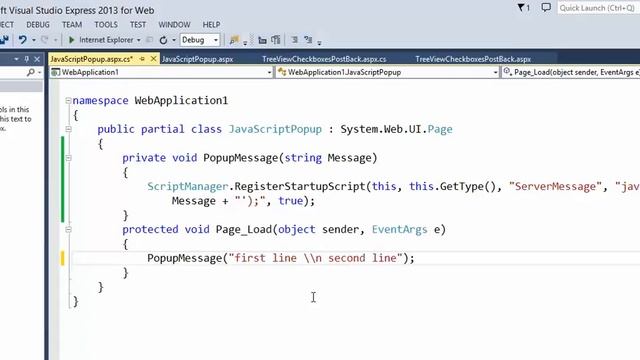Open toolbar overflow options after Find icon
The width and height of the screenshot is (640, 360).
coord(245,42)
